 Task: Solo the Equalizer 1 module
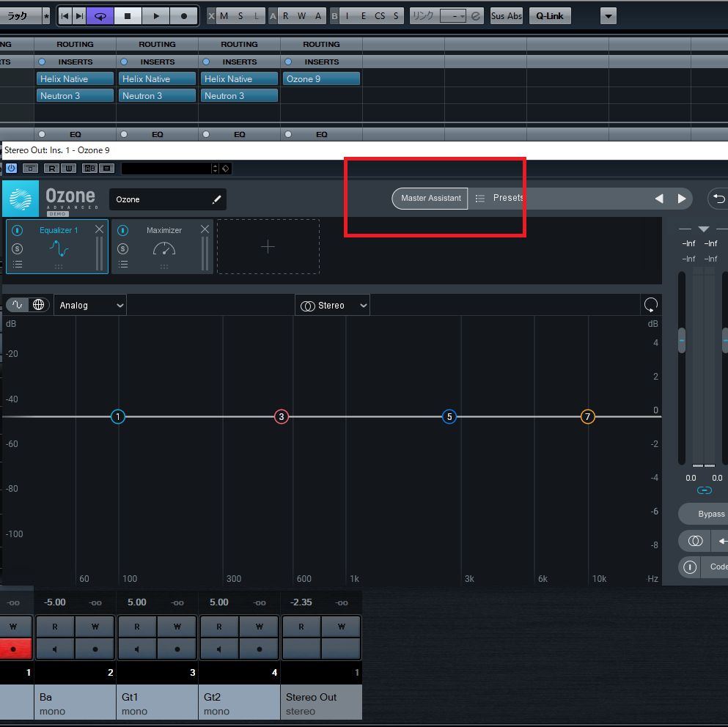tap(17, 249)
